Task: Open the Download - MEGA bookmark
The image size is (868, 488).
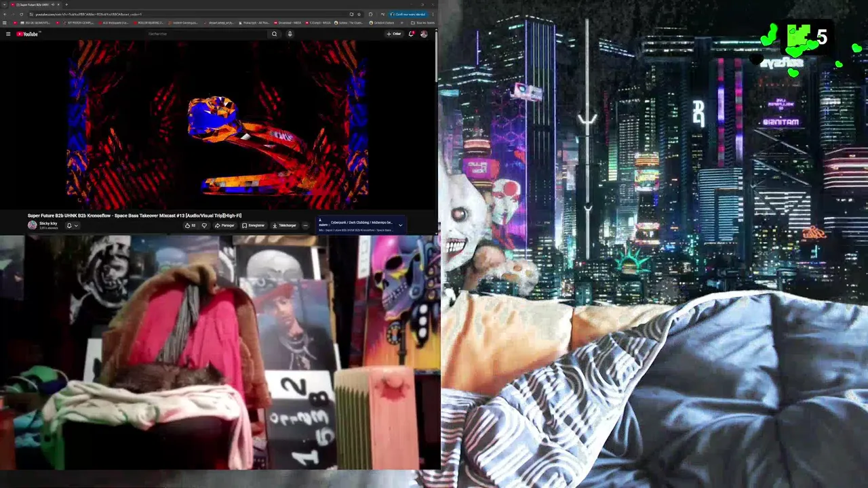Action: pos(288,22)
